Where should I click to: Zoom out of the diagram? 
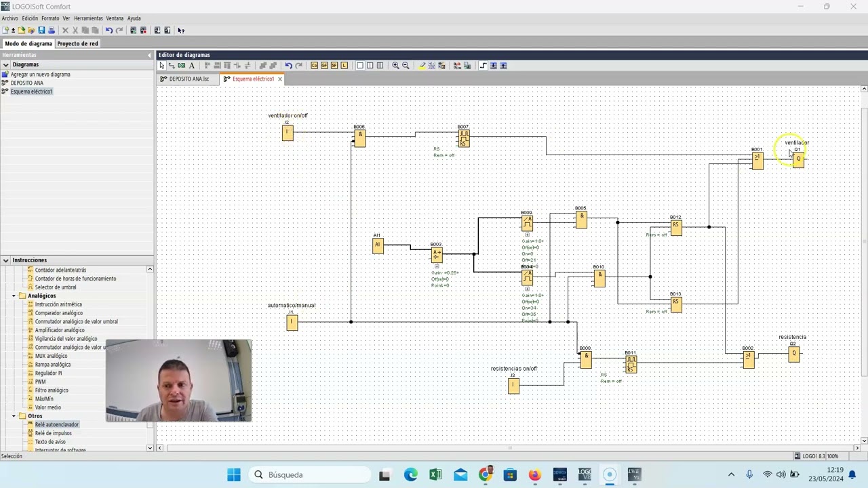[x=406, y=66]
